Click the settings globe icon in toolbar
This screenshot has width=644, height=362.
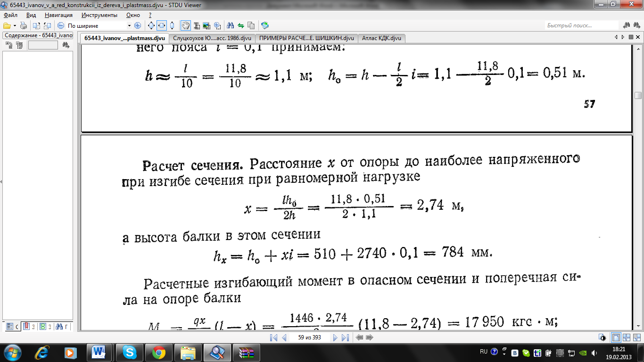coord(265,25)
